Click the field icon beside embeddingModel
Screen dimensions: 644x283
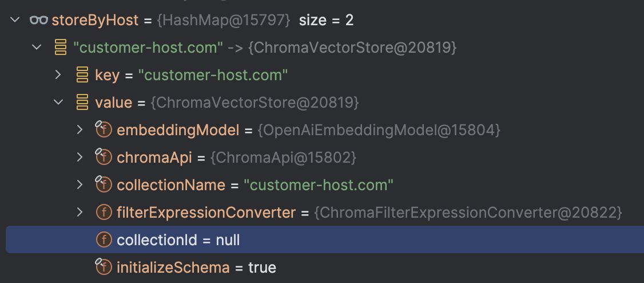tap(103, 129)
